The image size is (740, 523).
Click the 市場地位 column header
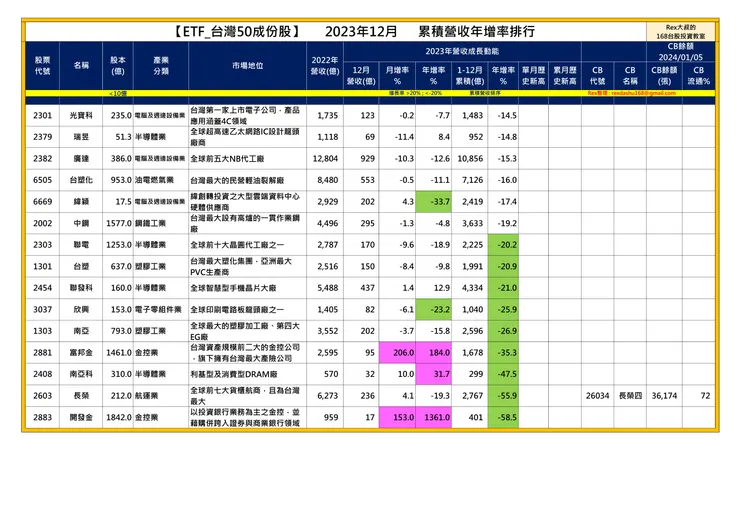(247, 66)
